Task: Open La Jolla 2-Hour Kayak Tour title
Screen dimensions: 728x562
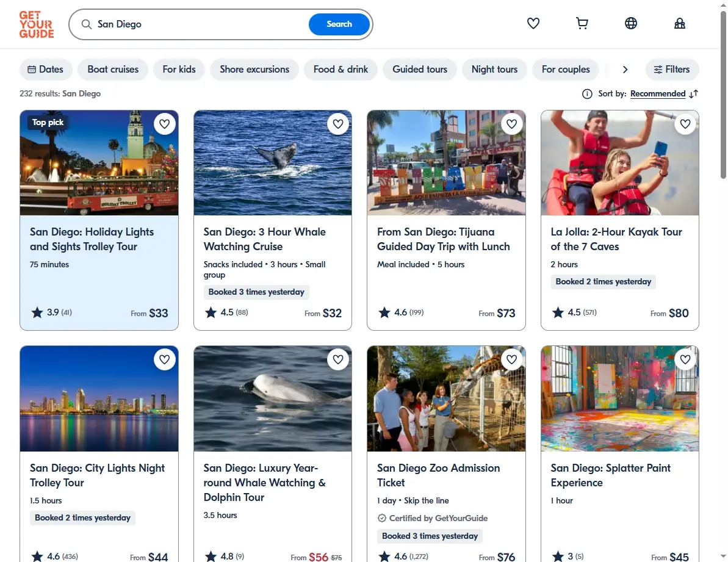Action: tap(616, 239)
